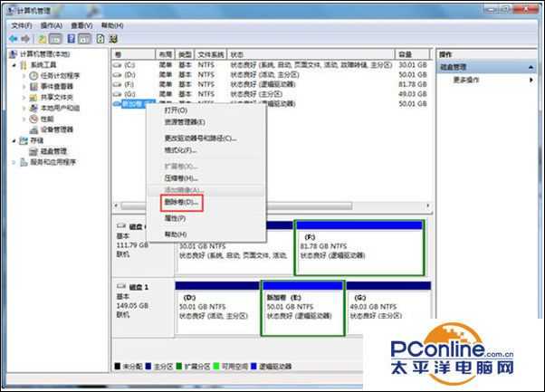Click the blue Back arrow in toolbar
545x392 pixels.
click(14, 39)
